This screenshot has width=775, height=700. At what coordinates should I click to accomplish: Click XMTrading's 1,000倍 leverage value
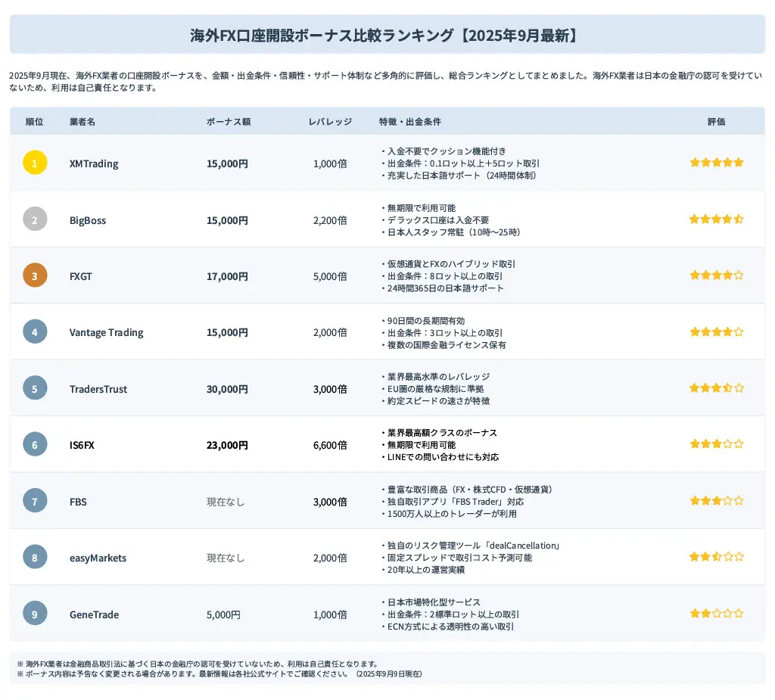330,163
